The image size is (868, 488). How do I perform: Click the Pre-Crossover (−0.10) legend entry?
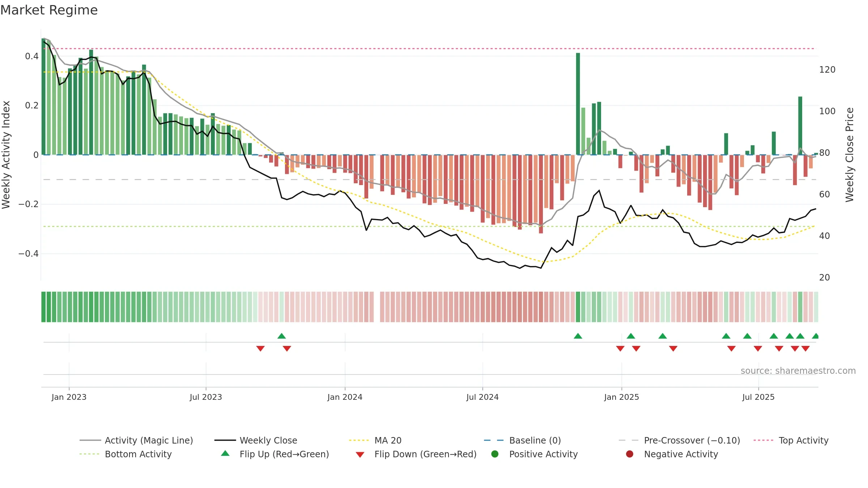tap(679, 440)
